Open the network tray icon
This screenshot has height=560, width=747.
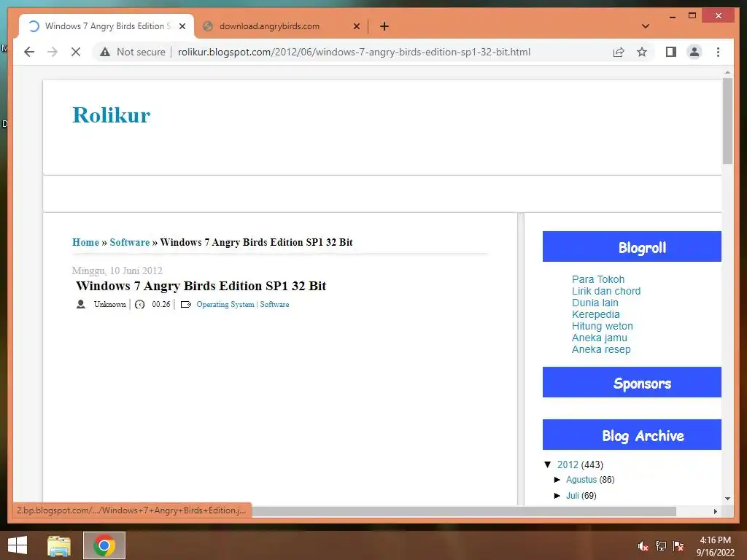coord(660,545)
